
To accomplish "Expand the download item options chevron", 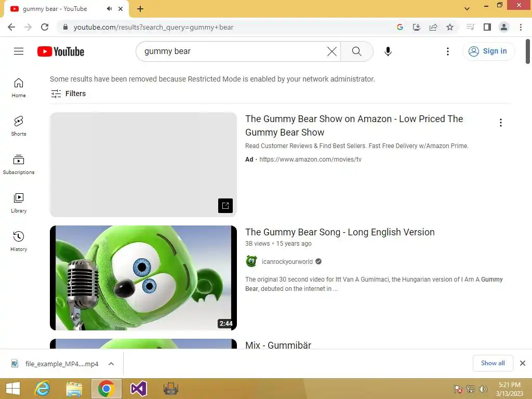I will (111, 364).
